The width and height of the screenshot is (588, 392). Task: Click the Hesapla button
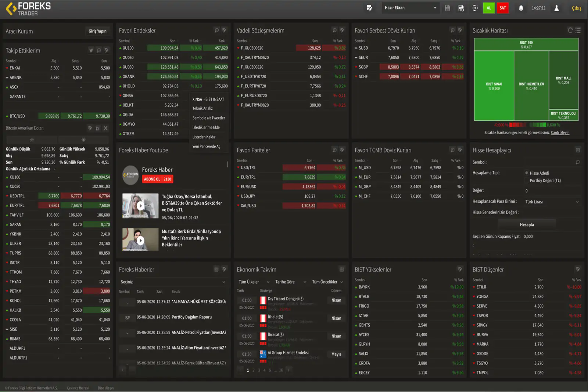[x=527, y=224]
